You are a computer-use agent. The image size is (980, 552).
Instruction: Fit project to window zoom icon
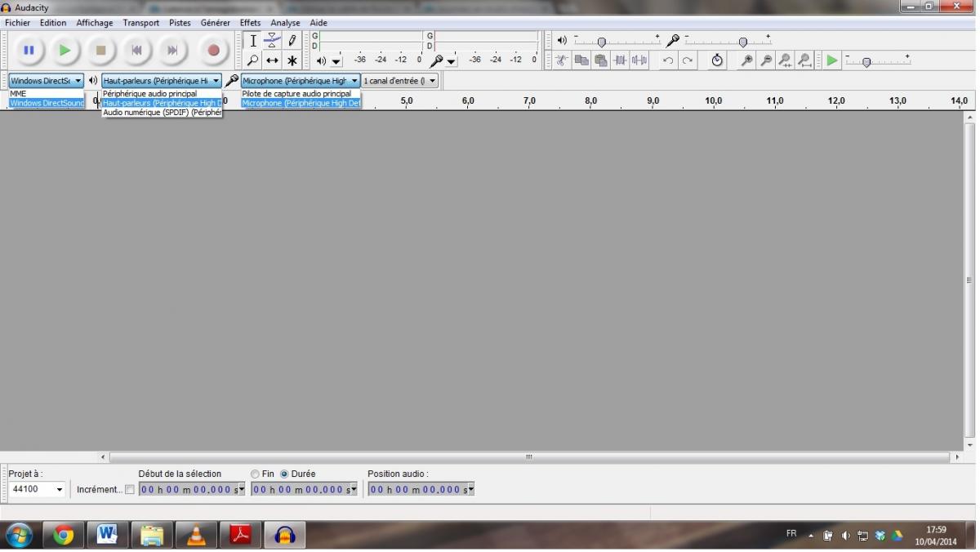coord(804,60)
